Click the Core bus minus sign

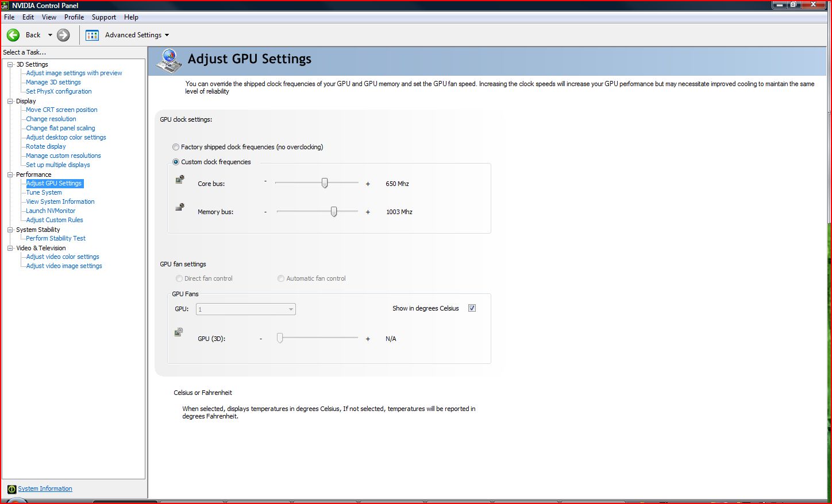(265, 181)
